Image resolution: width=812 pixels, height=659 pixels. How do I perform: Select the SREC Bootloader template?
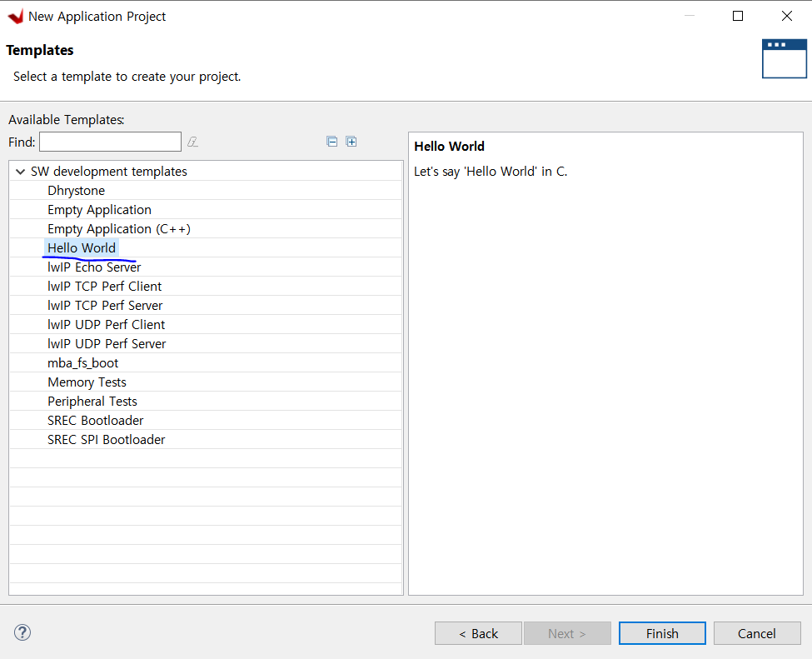[95, 421]
